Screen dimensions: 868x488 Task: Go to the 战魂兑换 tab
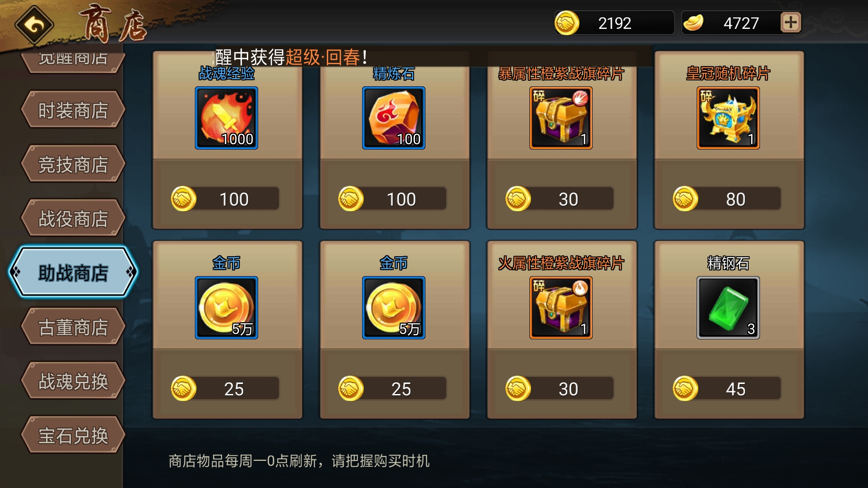(x=73, y=381)
